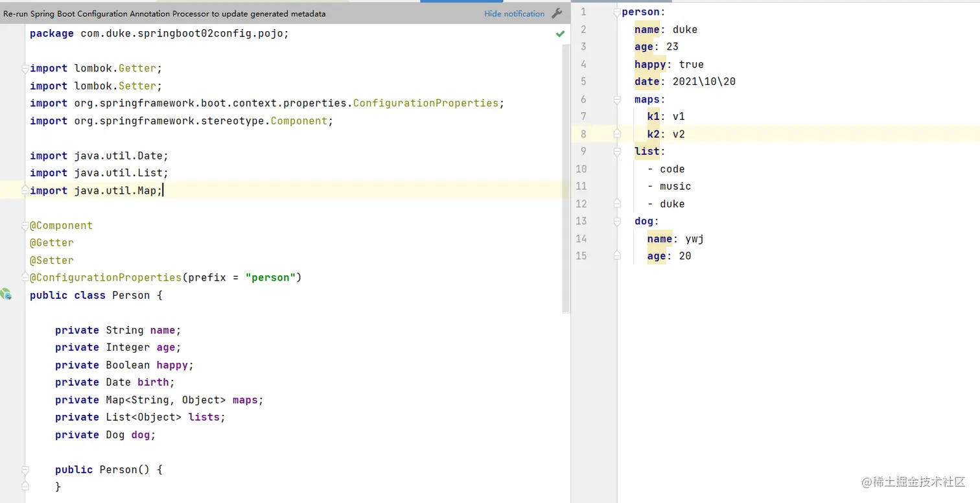Open the notification settings wrench icon
Image resolution: width=980 pixels, height=503 pixels.
(557, 14)
